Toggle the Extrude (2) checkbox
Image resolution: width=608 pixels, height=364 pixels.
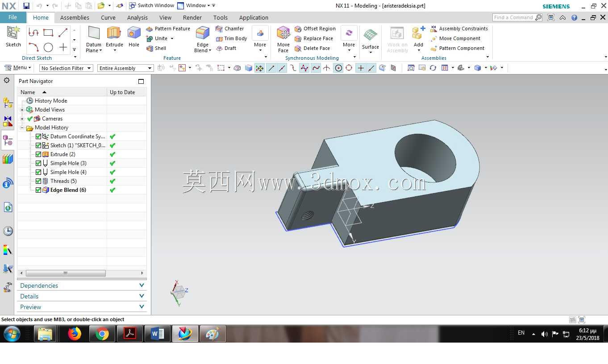coord(38,154)
